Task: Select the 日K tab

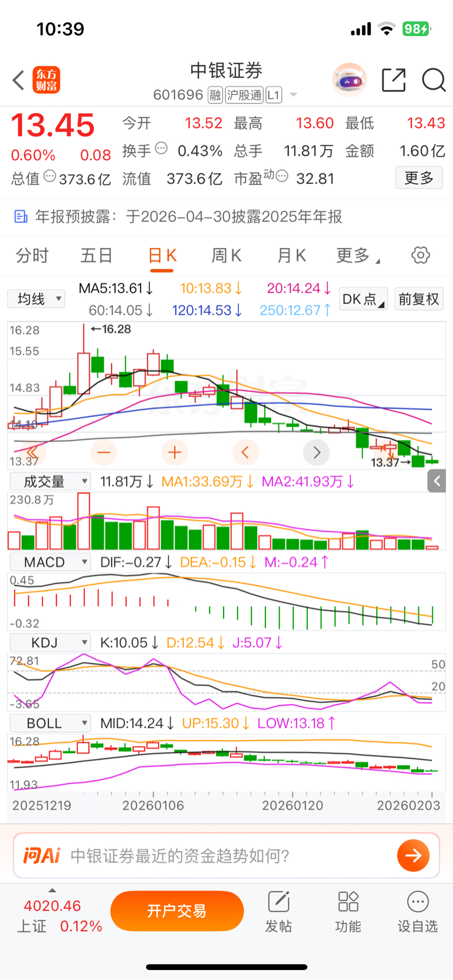Action: click(162, 256)
